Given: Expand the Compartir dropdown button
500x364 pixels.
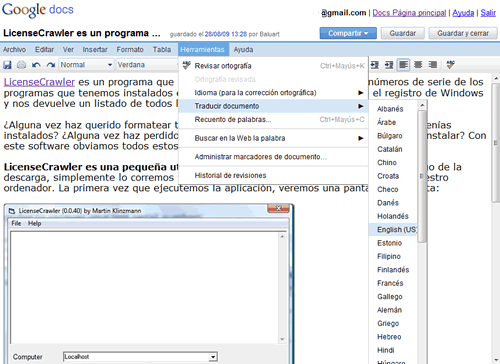Looking at the screenshot, I should (x=348, y=33).
